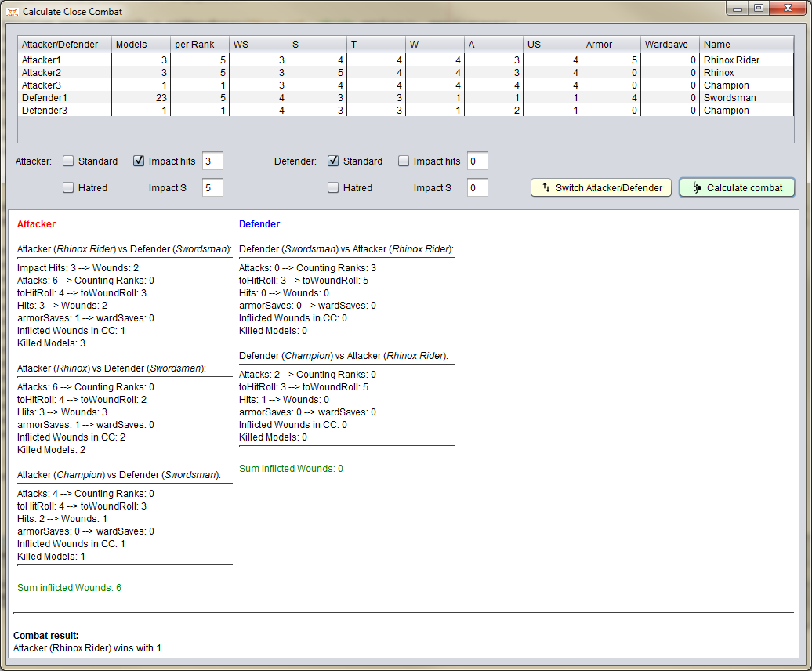Click Switch Attacker/Defender button
Screen dimensions: 812x671
click(x=601, y=188)
